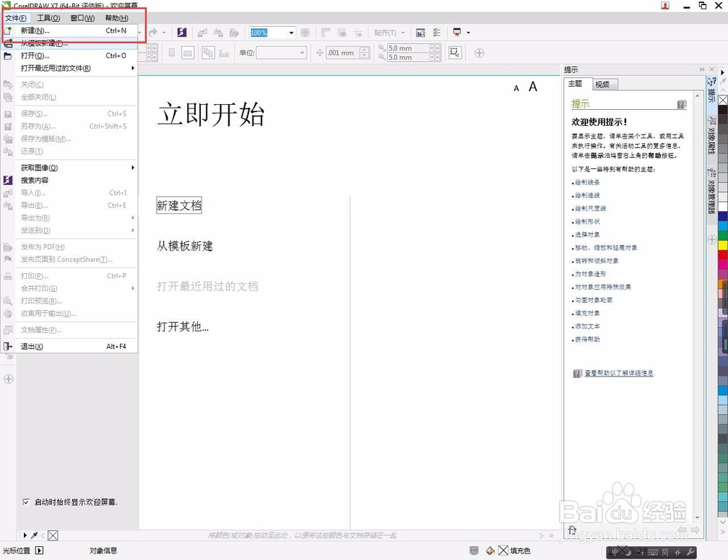Click the smaller text size A

516,88
